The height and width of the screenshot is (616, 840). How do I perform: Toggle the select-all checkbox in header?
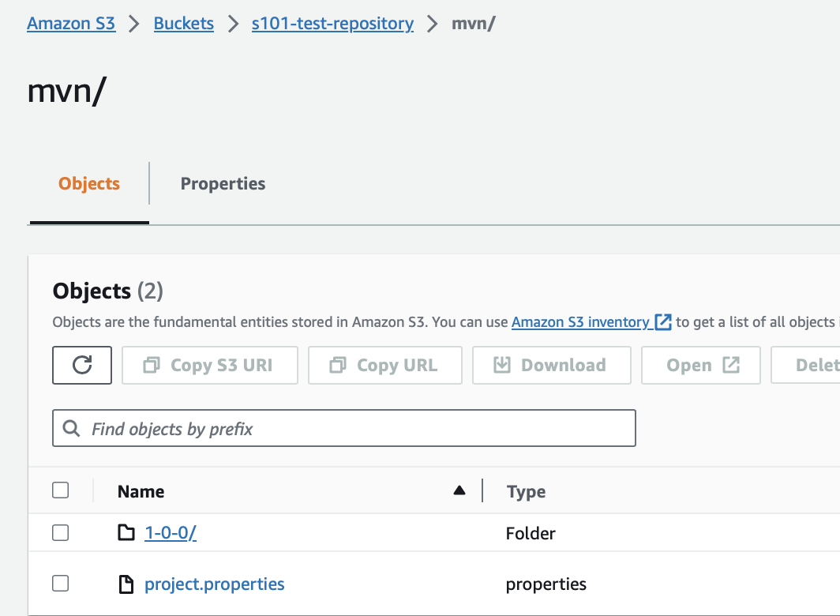pos(61,490)
